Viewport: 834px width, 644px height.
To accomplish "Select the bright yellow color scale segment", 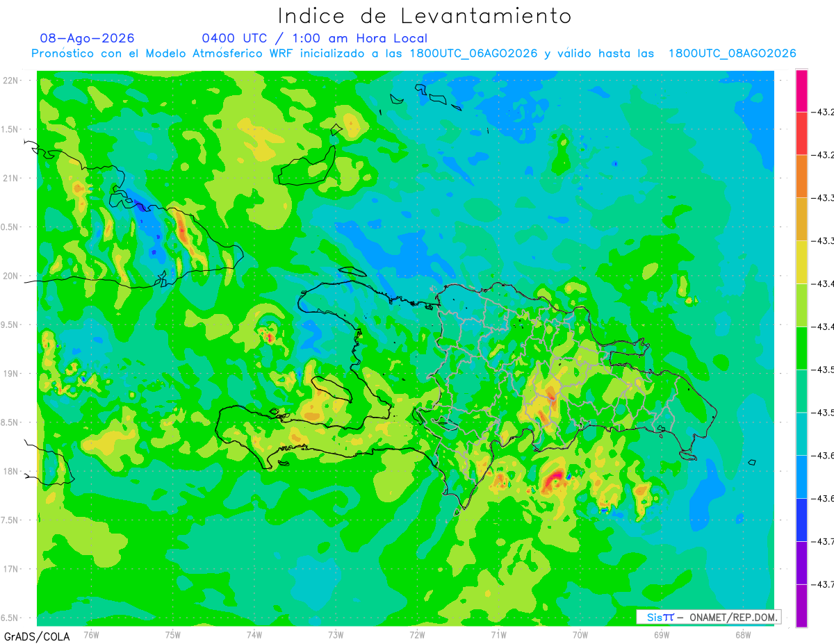I will click(801, 262).
